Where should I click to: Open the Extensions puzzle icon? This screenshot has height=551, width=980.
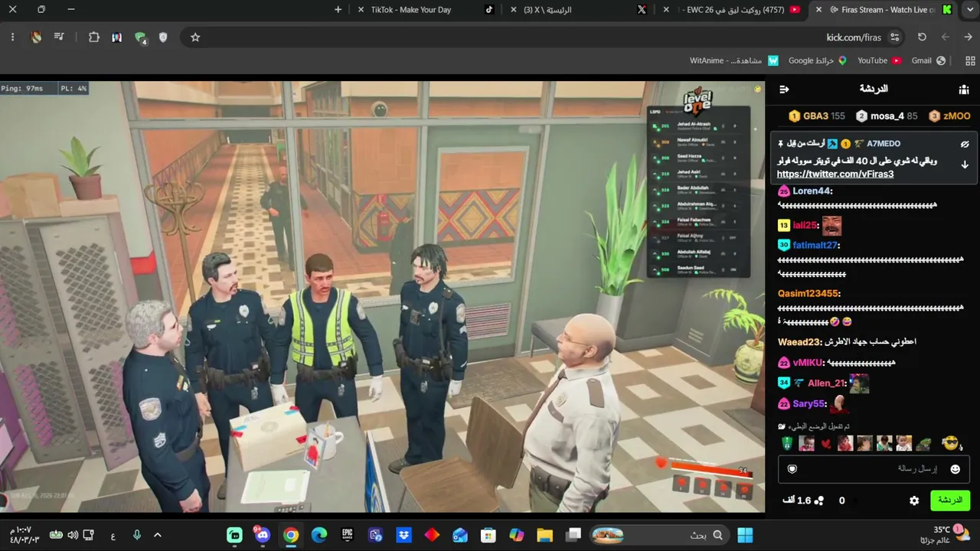(94, 37)
